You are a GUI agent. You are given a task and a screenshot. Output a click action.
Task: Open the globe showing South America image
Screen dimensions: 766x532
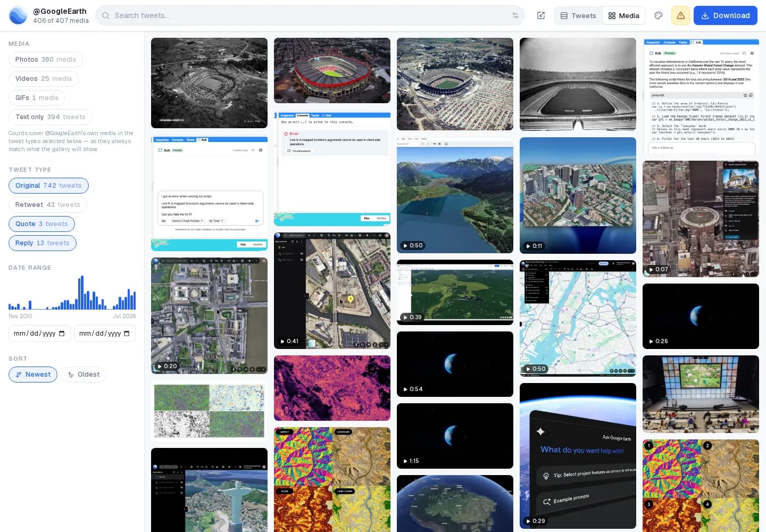click(x=455, y=503)
